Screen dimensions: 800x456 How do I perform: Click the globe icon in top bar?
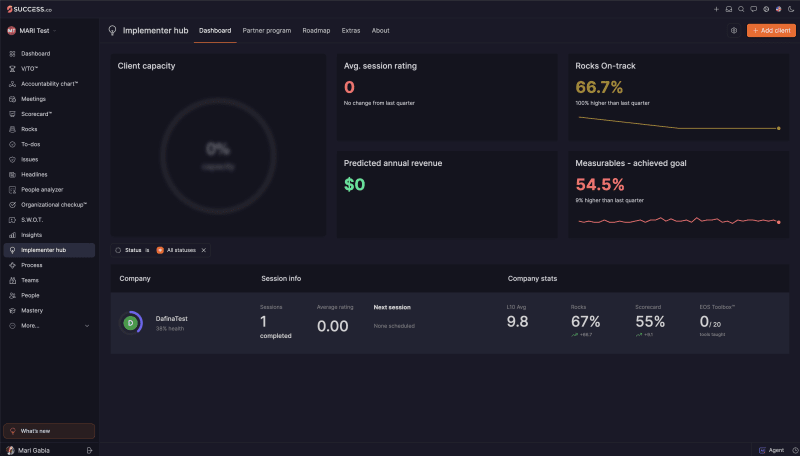(x=766, y=9)
